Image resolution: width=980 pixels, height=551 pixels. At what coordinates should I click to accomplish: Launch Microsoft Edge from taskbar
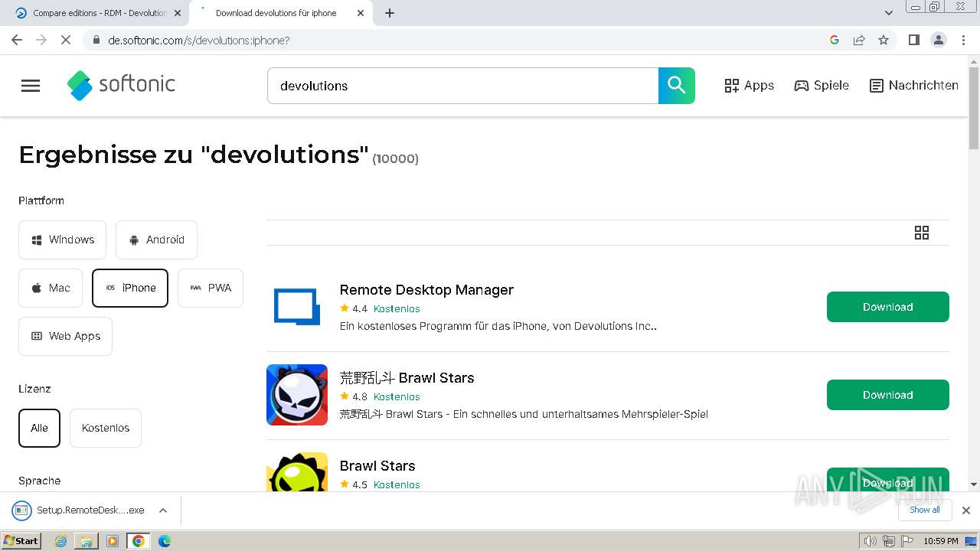(x=165, y=541)
